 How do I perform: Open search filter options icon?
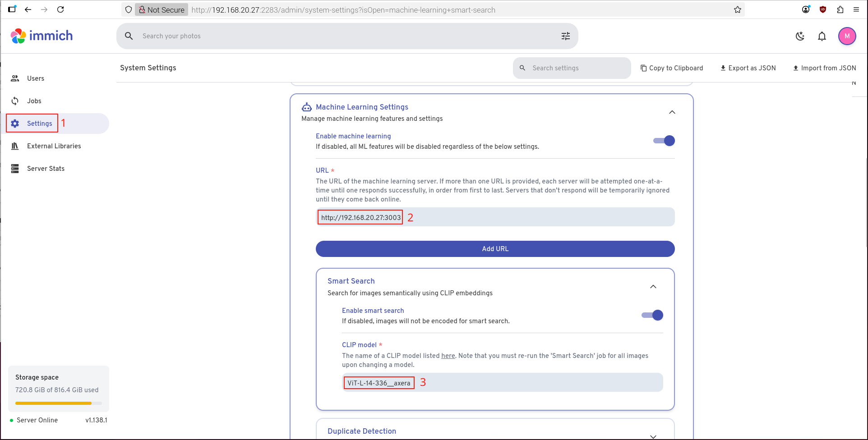click(x=565, y=36)
